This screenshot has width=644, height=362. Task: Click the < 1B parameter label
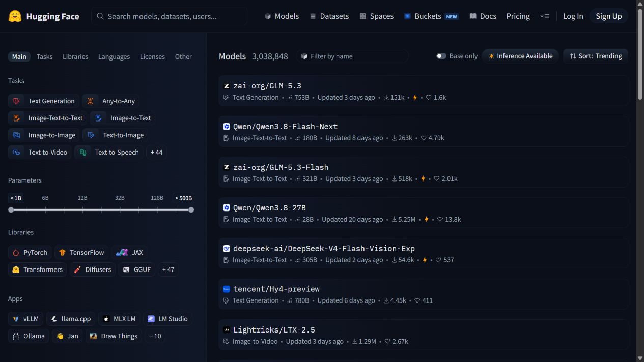pyautogui.click(x=16, y=198)
